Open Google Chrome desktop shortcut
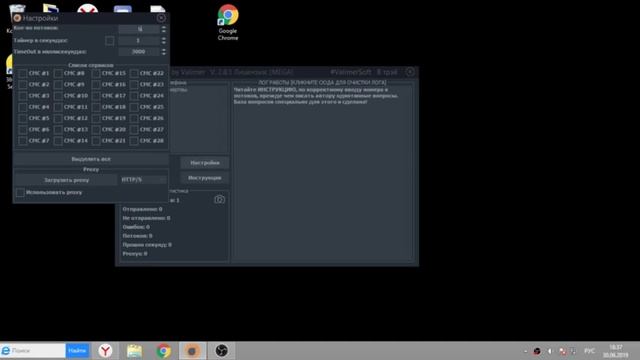 (228, 22)
